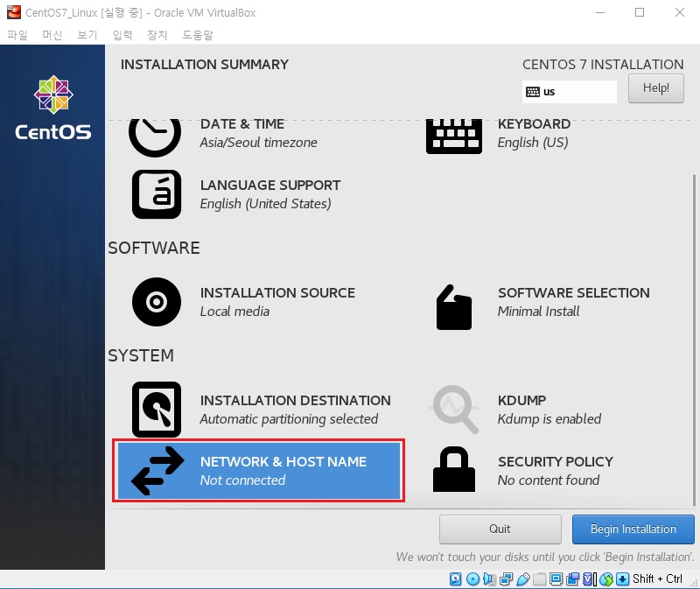Click the Network & Host Name arrows icon
This screenshot has width=700, height=589.
pos(157,471)
